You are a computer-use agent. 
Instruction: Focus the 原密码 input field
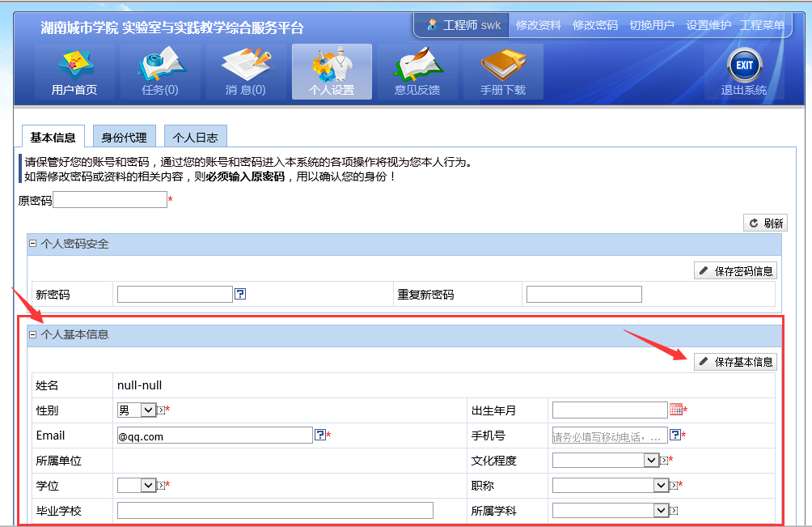click(x=109, y=200)
